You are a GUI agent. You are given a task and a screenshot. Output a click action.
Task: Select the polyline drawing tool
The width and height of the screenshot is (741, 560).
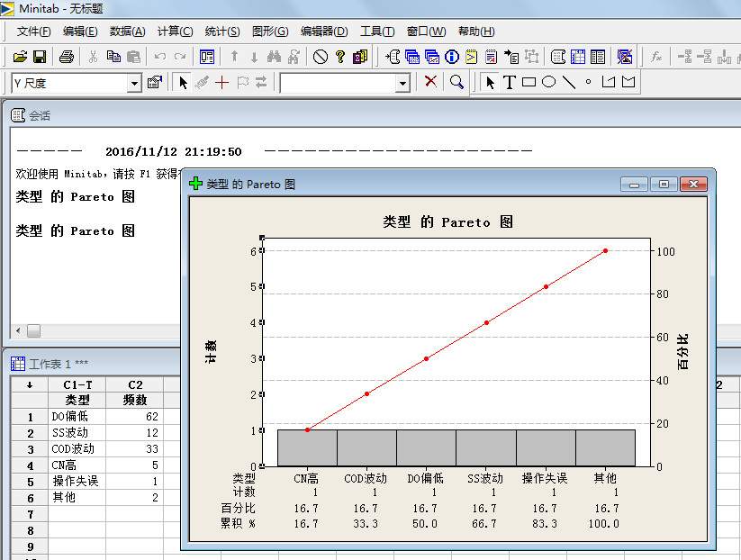point(609,82)
